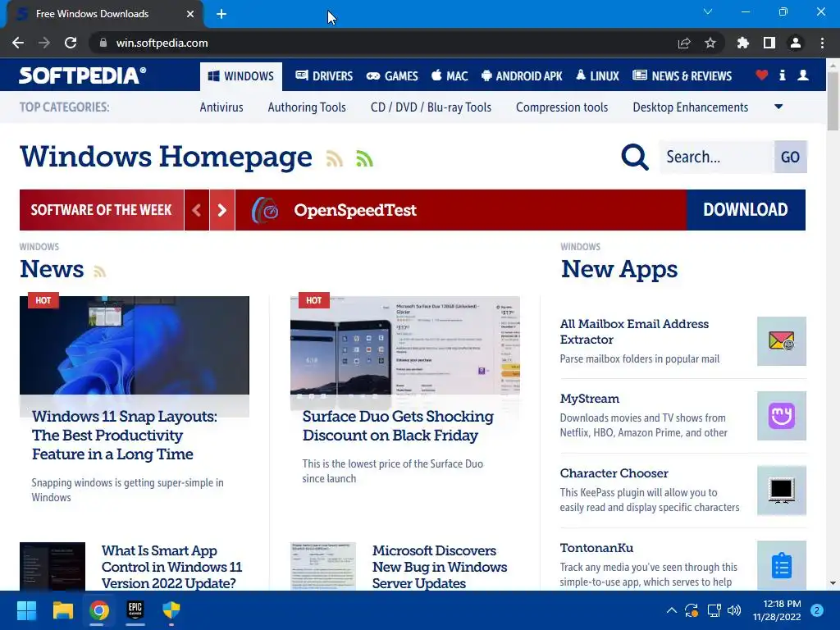
Task: Click the info icon in Softpedia header
Action: click(782, 75)
